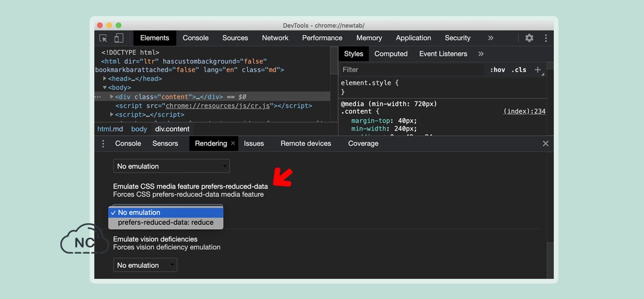Add new style rule plus icon
Screen dimensions: 644x299
[538, 70]
